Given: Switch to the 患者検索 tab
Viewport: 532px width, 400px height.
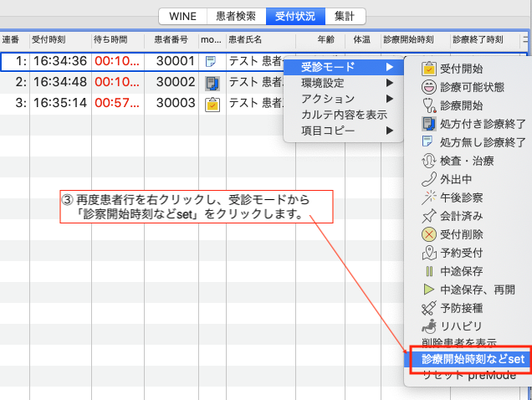Looking at the screenshot, I should [x=235, y=16].
